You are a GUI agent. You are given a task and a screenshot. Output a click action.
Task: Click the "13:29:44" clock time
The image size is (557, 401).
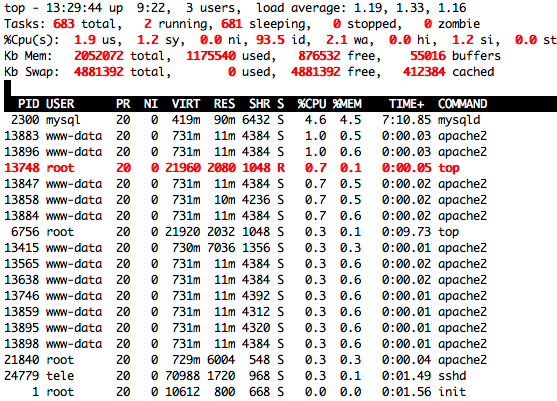tap(74, 8)
